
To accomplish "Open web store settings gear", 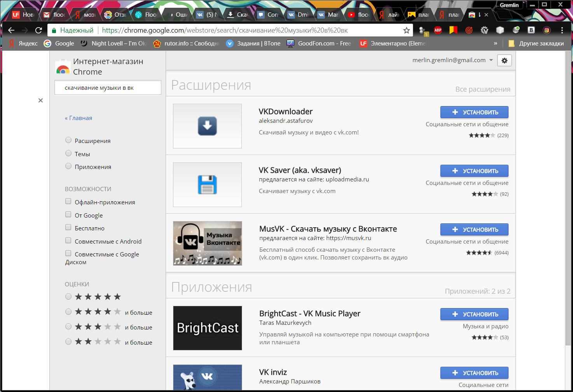I will click(x=505, y=61).
